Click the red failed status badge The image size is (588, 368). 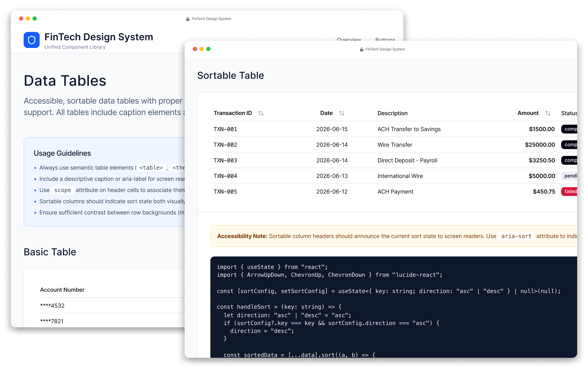(569, 192)
